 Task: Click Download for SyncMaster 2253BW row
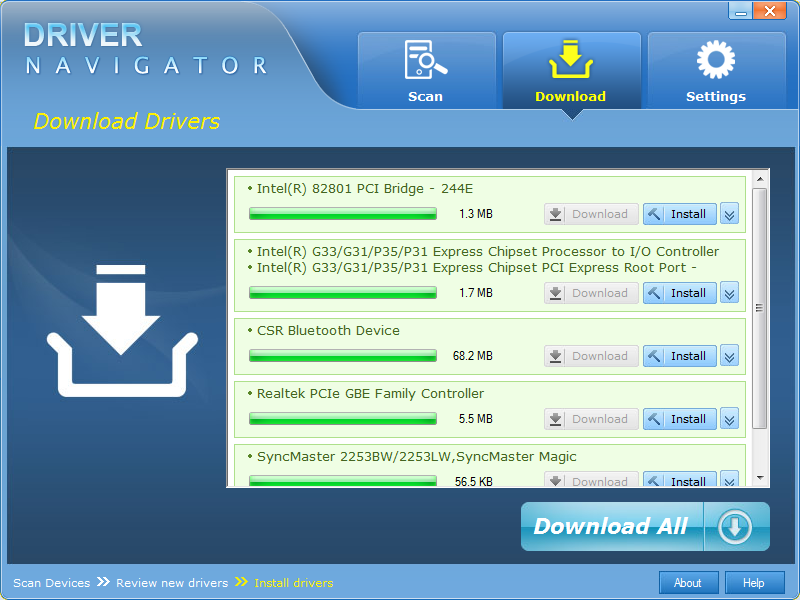point(591,479)
